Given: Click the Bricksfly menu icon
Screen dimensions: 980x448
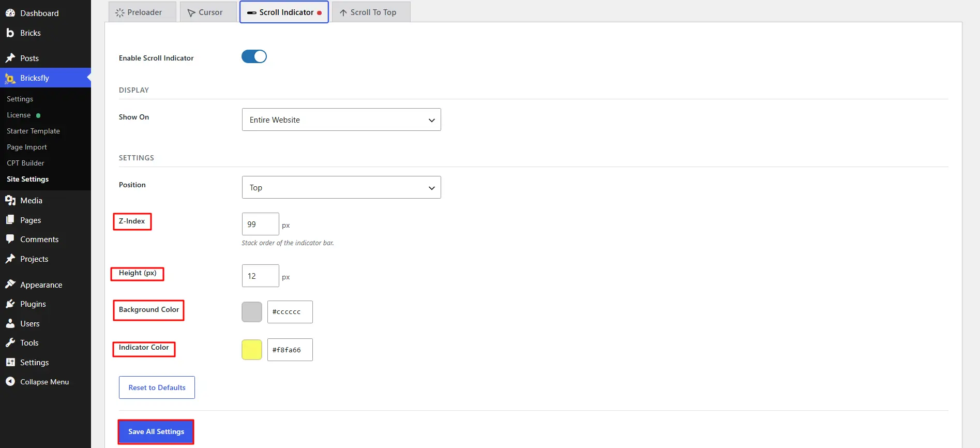Looking at the screenshot, I should [x=10, y=78].
